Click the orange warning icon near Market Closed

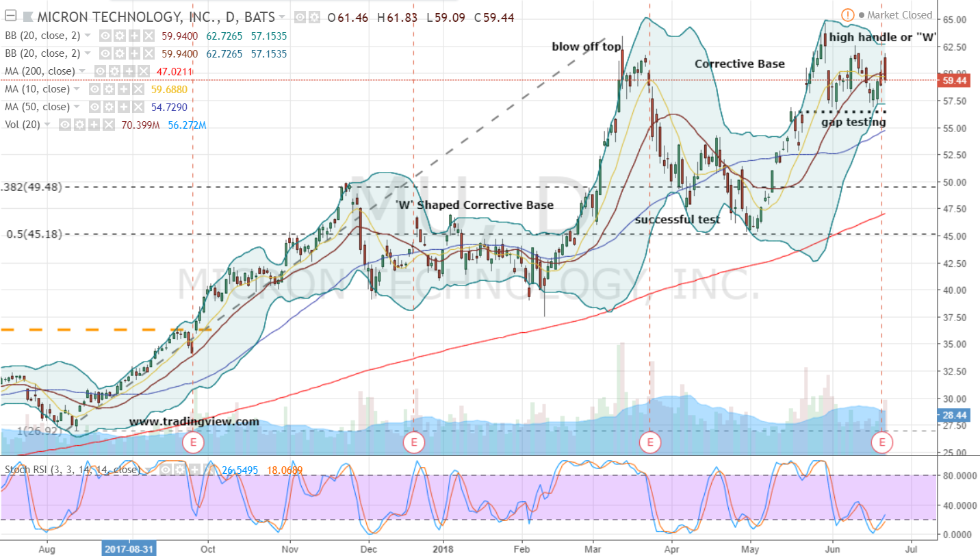(847, 14)
